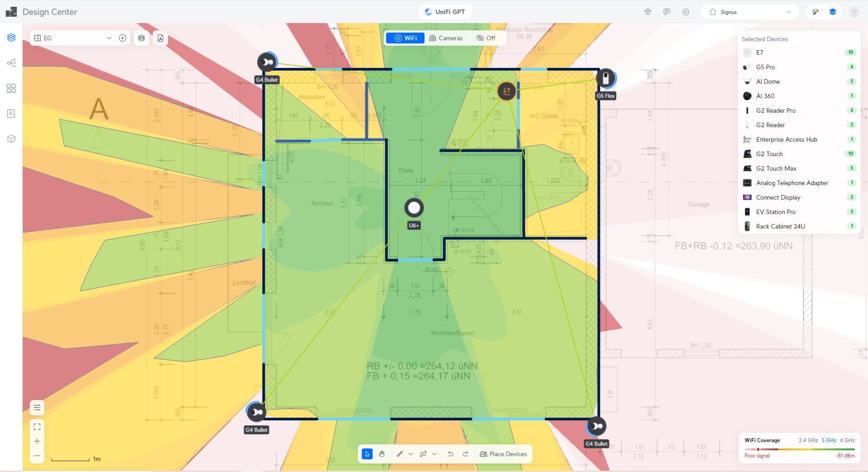Open the feedback chat icon in header
The width and height of the screenshot is (868, 472).
pyautogui.click(x=667, y=12)
